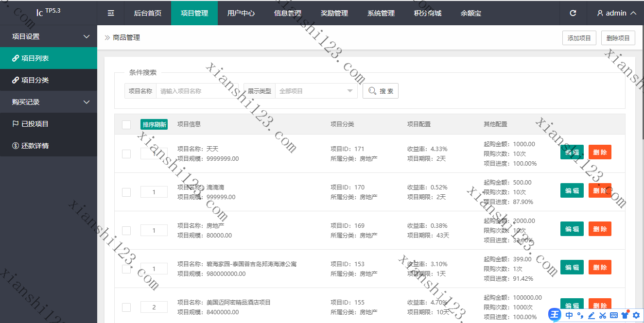The width and height of the screenshot is (644, 323).
Task: Check the box for project ID 153
Action: click(126, 269)
